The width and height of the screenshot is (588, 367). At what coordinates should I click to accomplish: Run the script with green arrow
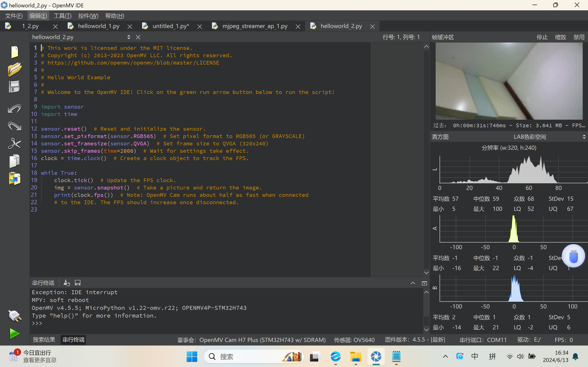click(14, 333)
